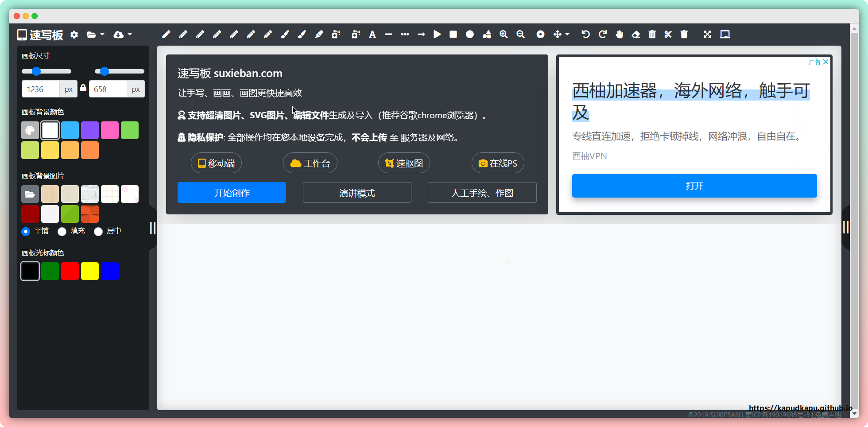This screenshot has width=868, height=427.
Task: Click the fullscreen expand icon
Action: tap(707, 35)
